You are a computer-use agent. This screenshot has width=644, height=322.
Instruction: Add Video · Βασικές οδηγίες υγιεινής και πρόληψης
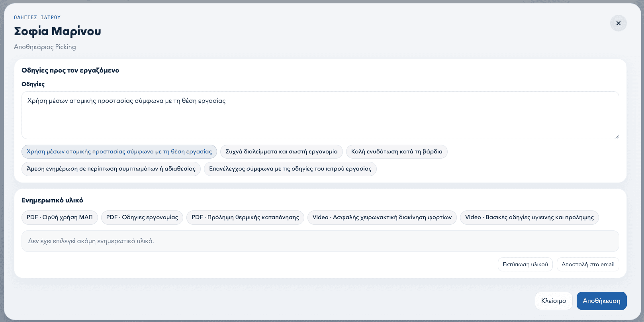(x=529, y=217)
